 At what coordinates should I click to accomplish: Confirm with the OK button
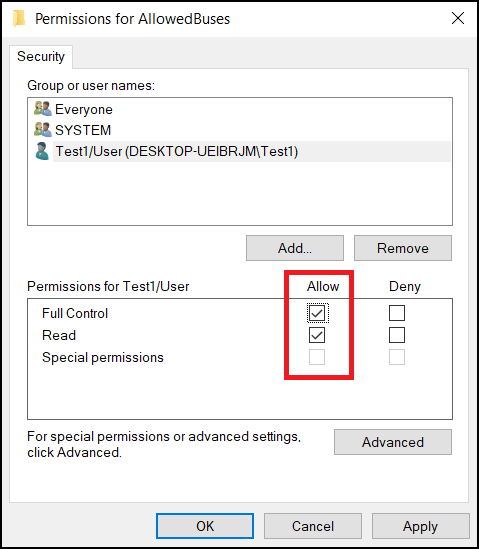coord(205,526)
